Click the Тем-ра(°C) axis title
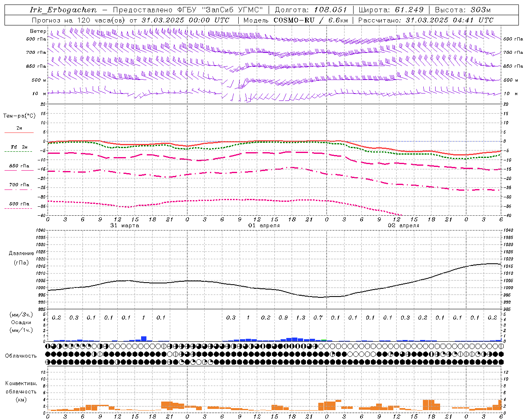The image size is (525, 420). (19, 116)
